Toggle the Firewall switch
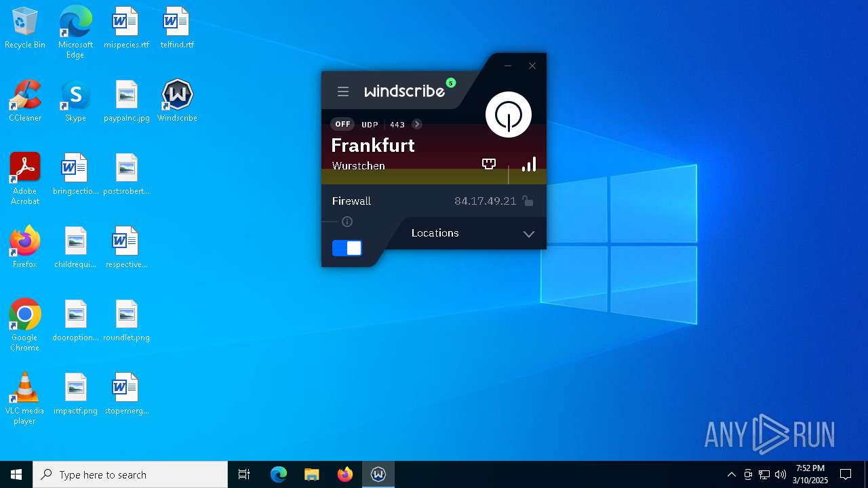This screenshot has width=868, height=488. tap(347, 248)
